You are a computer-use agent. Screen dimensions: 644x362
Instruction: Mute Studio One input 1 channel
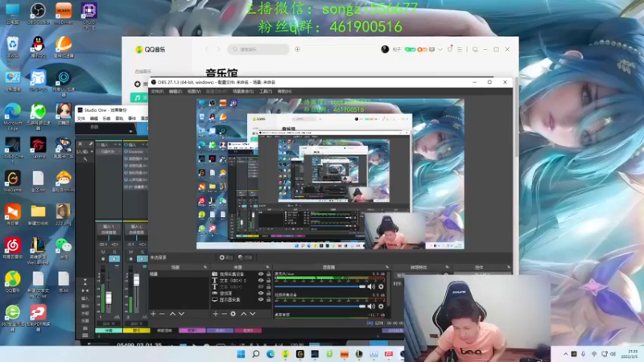(x=103, y=252)
